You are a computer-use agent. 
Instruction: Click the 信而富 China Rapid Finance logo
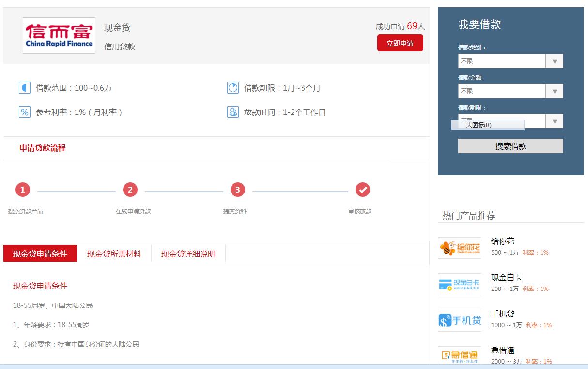click(59, 35)
